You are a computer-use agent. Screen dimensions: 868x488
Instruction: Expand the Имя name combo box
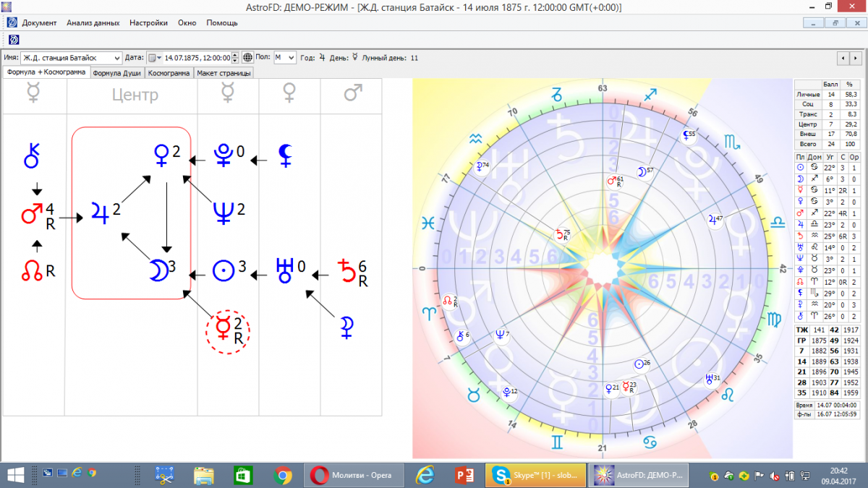click(x=117, y=58)
